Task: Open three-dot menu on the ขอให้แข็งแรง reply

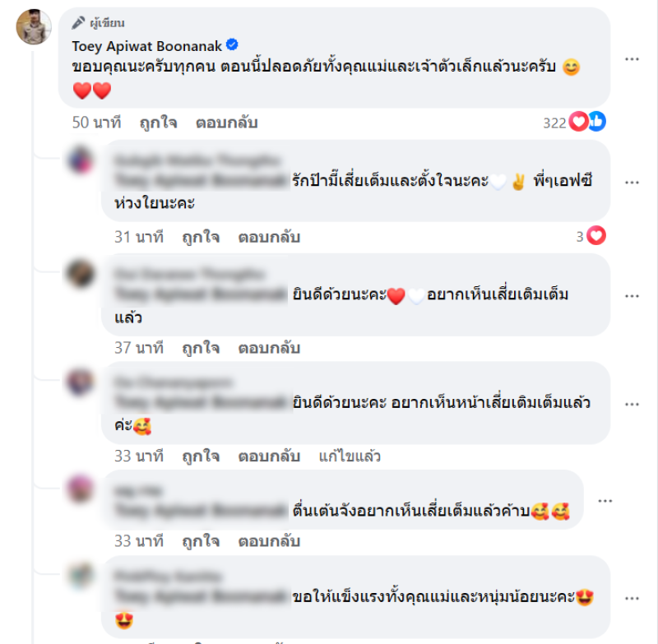Action: click(632, 598)
